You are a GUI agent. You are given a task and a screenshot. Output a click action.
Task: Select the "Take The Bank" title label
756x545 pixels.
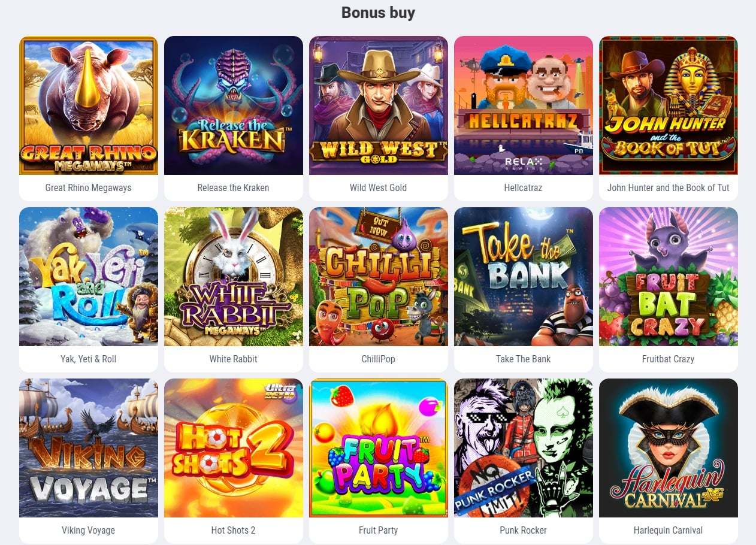tap(524, 359)
